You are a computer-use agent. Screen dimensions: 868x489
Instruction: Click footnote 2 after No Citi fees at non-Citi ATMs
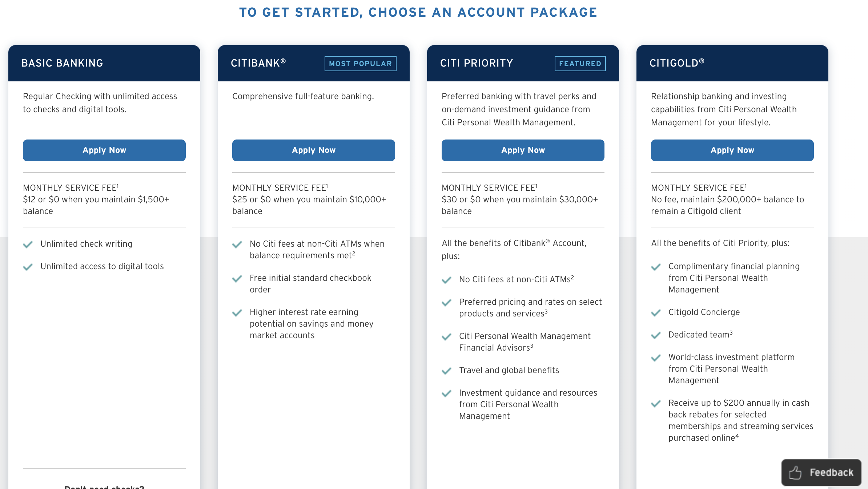pos(572,277)
